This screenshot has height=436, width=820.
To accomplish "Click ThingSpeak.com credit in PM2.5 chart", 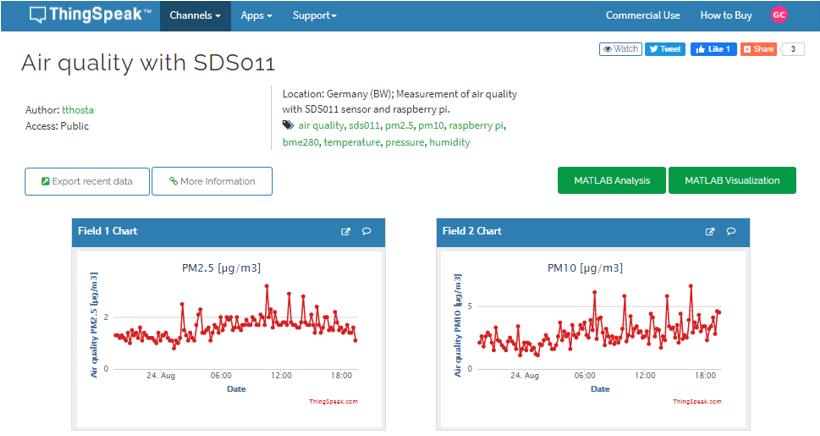I will click(333, 401).
